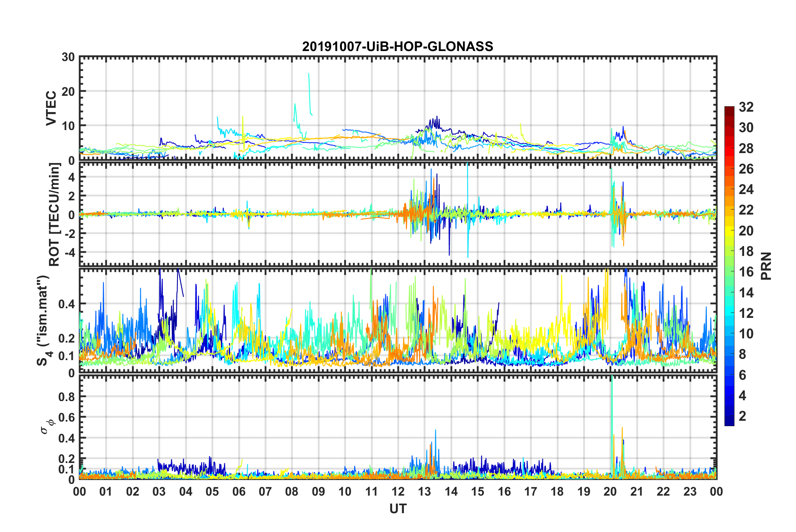Click the "30" tick on the VTEC axis

(x=68, y=57)
